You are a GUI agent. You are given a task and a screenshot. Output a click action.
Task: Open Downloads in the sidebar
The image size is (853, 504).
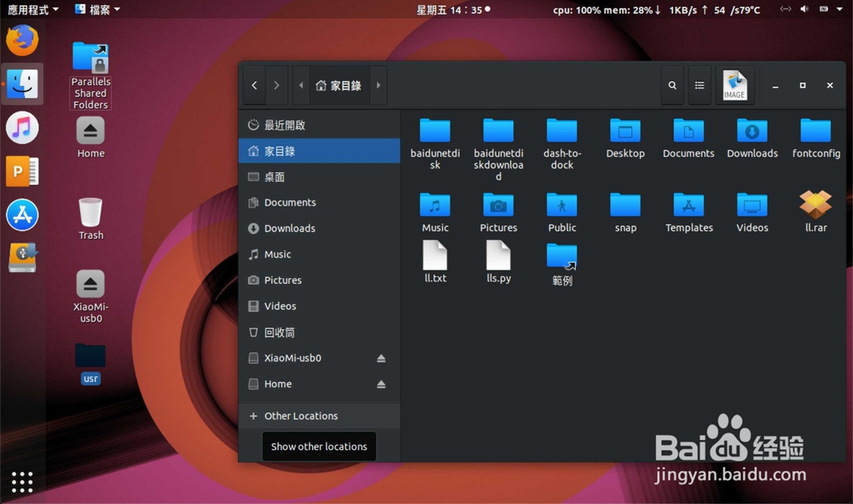(x=319, y=229)
